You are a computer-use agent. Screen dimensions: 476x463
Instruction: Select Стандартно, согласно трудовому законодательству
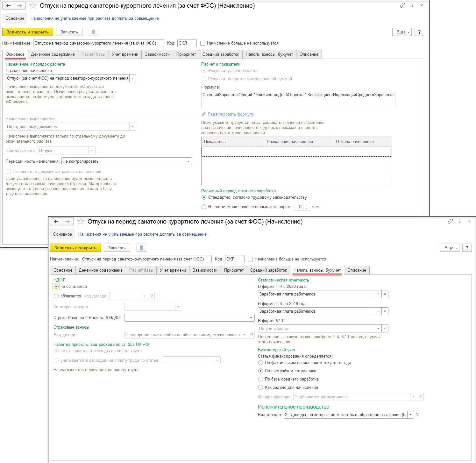pos(204,197)
